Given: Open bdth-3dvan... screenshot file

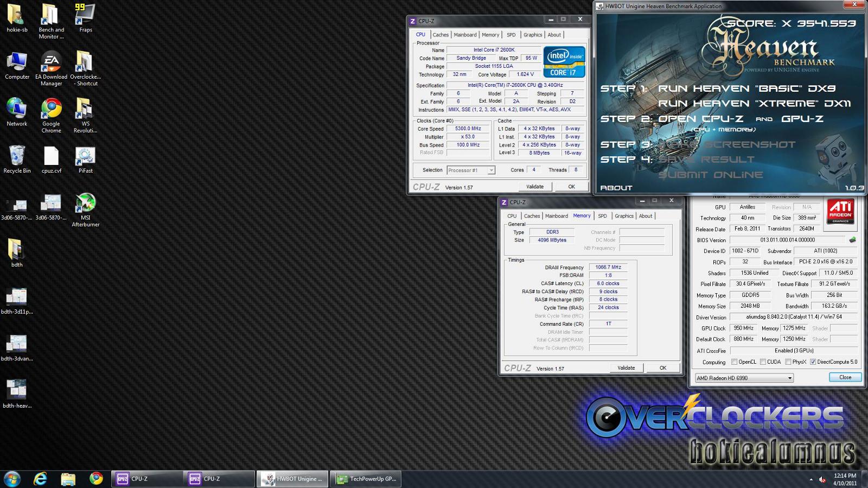Looking at the screenshot, I should pos(17,347).
